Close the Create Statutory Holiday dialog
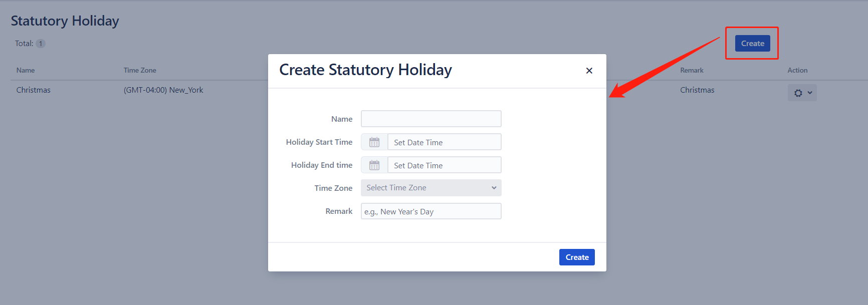 click(589, 71)
